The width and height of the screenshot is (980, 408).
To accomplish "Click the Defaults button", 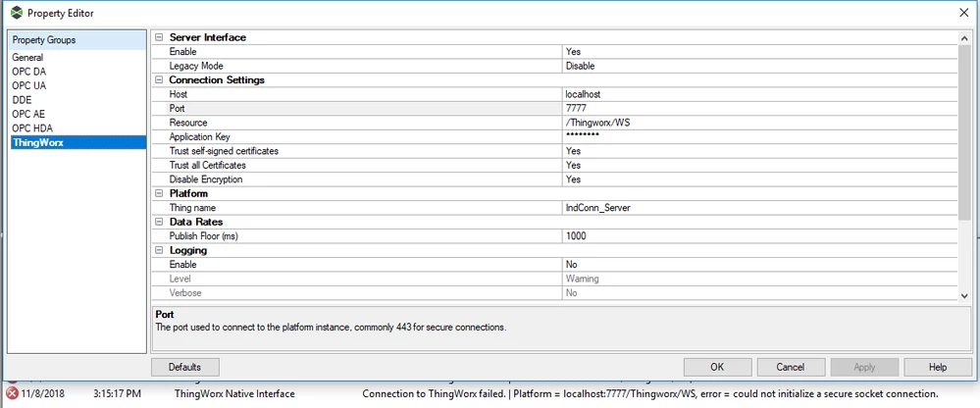I will pyautogui.click(x=185, y=368).
